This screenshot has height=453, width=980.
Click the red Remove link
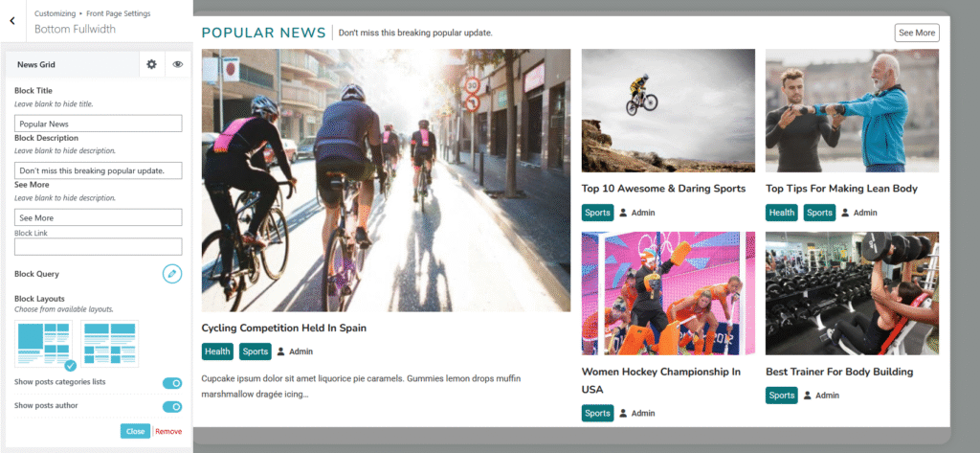coord(168,431)
